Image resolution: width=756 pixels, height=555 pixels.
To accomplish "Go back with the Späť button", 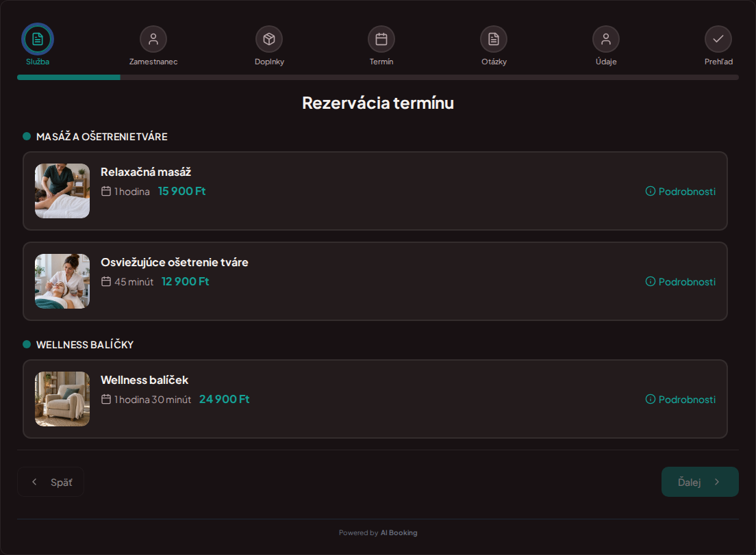I will 51,482.
